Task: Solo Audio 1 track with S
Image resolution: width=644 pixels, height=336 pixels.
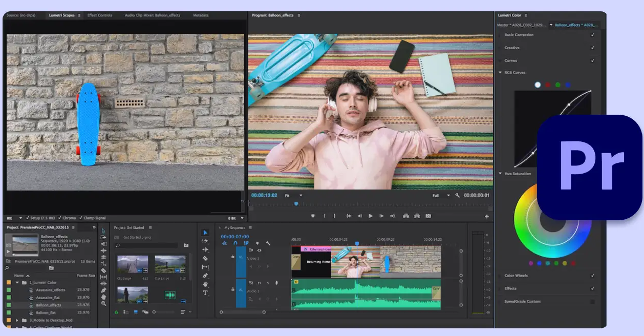Action: (268, 283)
